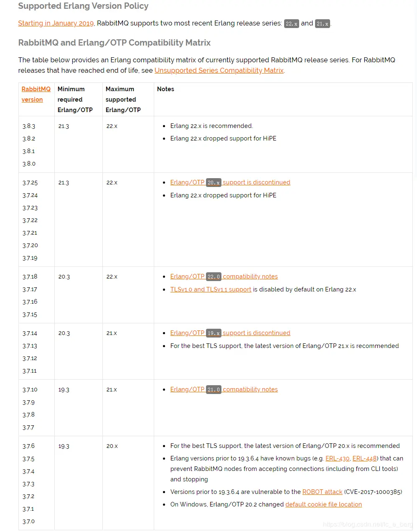Click HiPE note in the 3.8.3 row

pyautogui.click(x=224, y=138)
